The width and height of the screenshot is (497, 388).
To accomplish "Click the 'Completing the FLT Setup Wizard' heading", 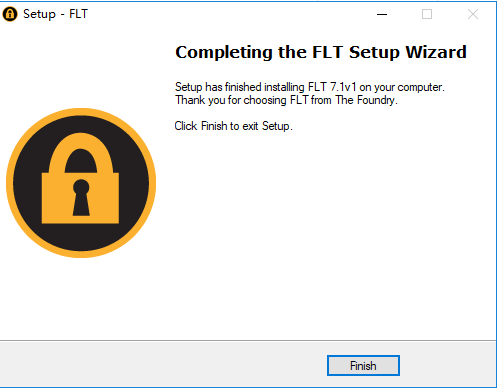I will pyautogui.click(x=321, y=52).
